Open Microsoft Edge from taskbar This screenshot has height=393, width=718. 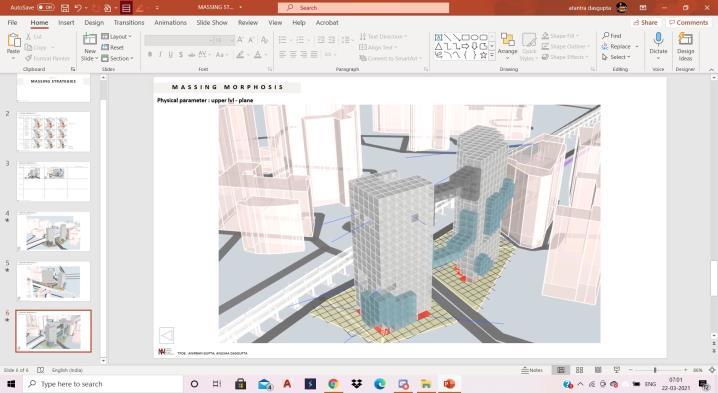(380, 384)
